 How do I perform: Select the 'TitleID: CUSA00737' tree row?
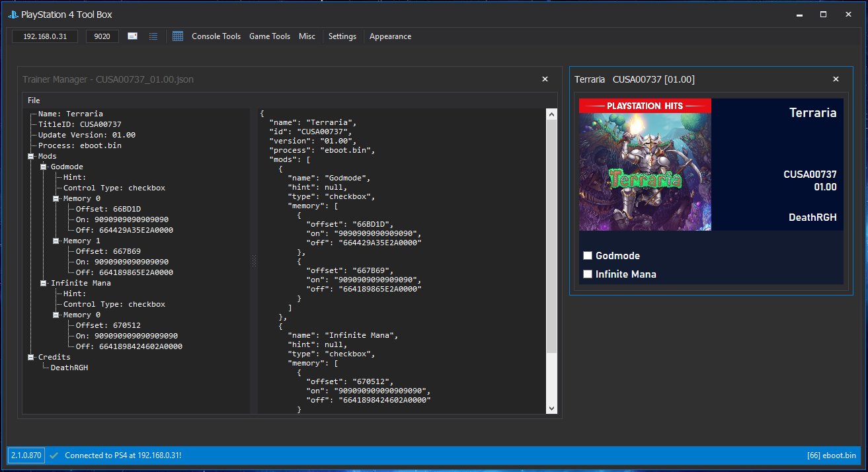tap(79, 124)
